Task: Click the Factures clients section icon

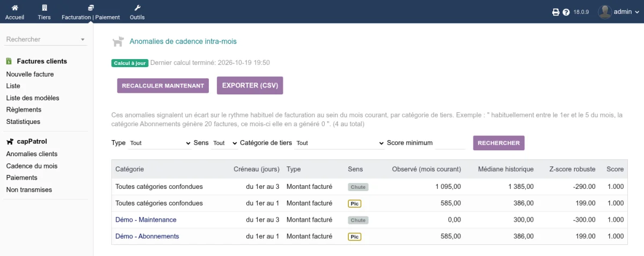Action: pyautogui.click(x=9, y=61)
